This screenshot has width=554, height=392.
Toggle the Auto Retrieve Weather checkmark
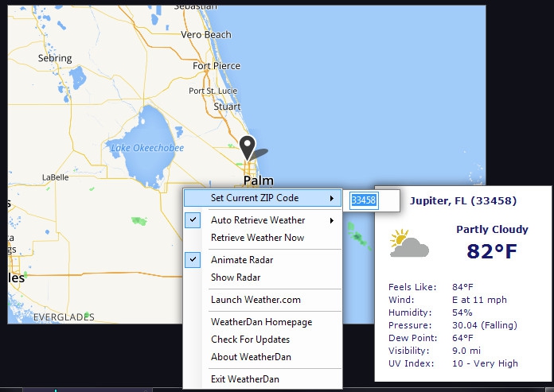click(x=193, y=219)
